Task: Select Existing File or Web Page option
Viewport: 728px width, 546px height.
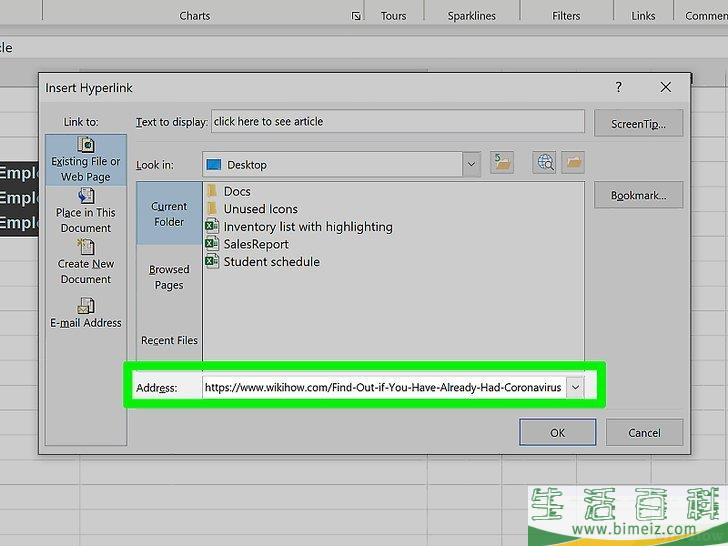Action: 86,160
